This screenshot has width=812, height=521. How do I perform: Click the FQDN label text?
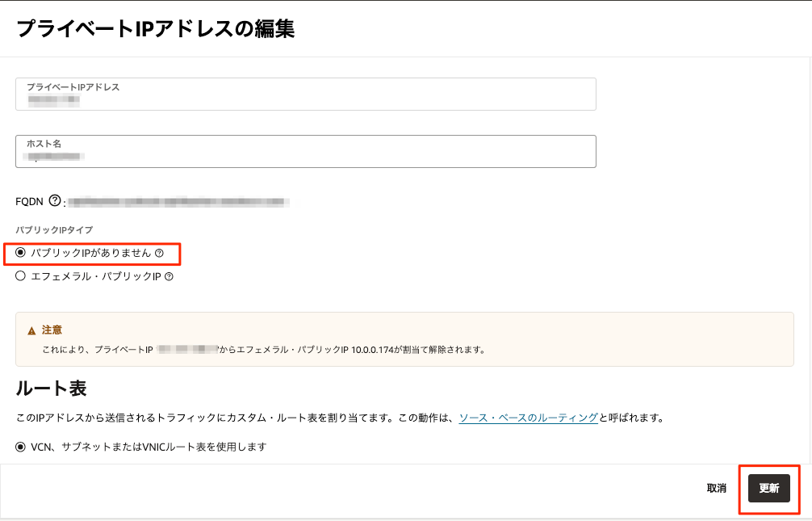(30, 201)
